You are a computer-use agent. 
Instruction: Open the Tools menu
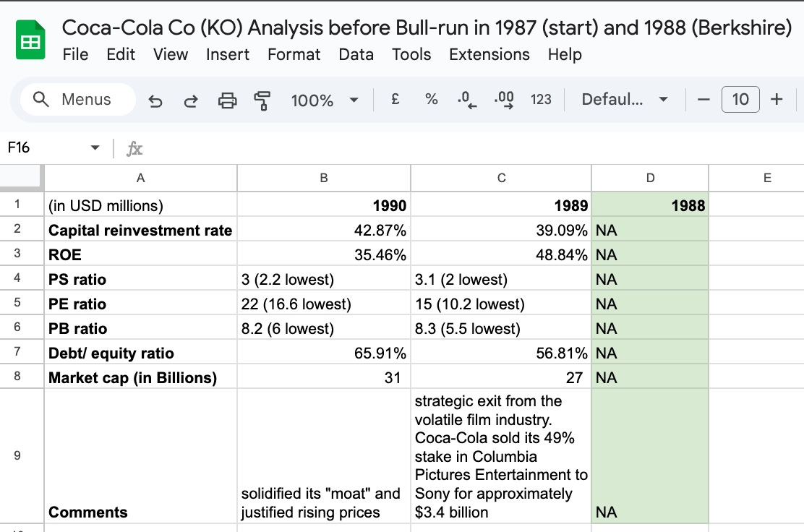coord(411,54)
